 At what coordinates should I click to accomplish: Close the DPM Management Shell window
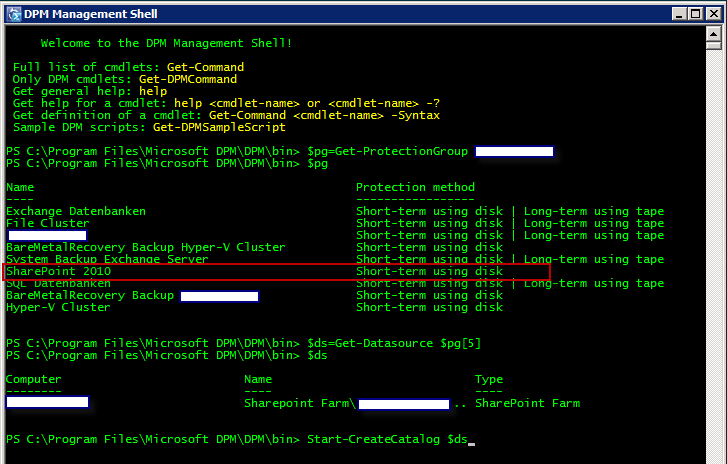point(714,14)
